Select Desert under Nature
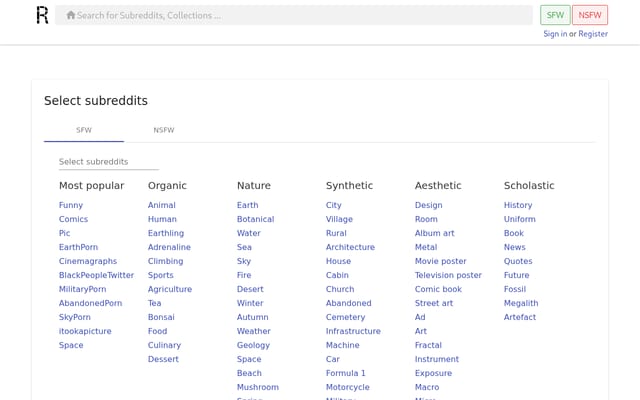640x400 pixels. tap(250, 289)
